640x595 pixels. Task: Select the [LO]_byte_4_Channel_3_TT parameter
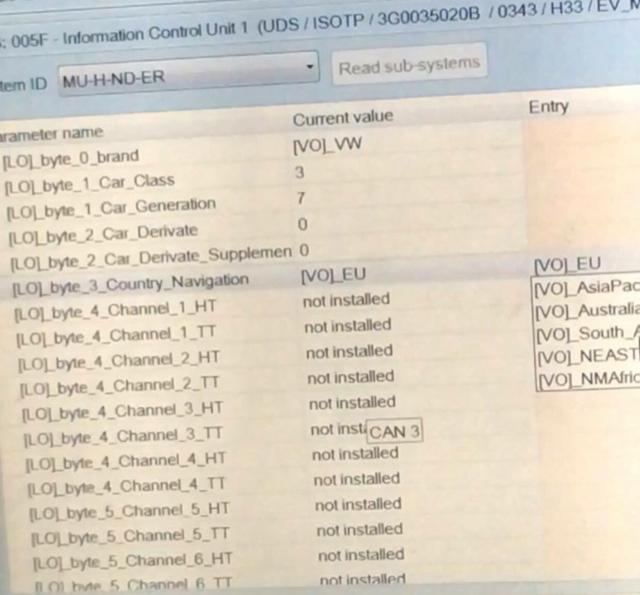123,438
